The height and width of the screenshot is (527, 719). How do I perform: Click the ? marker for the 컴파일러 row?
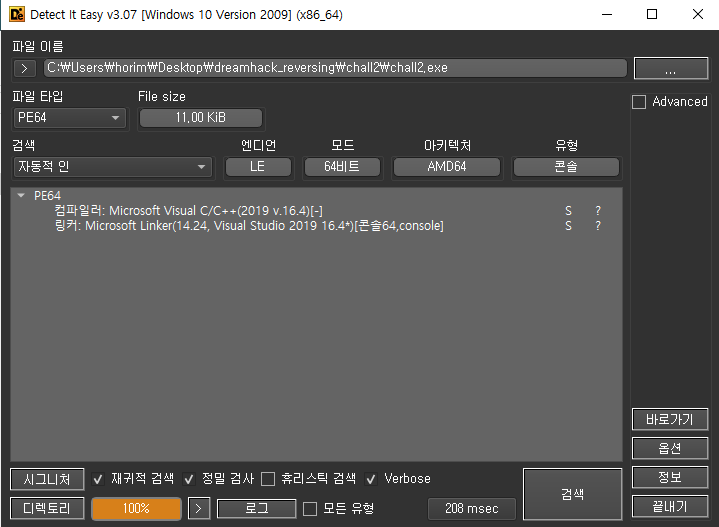[x=598, y=211]
